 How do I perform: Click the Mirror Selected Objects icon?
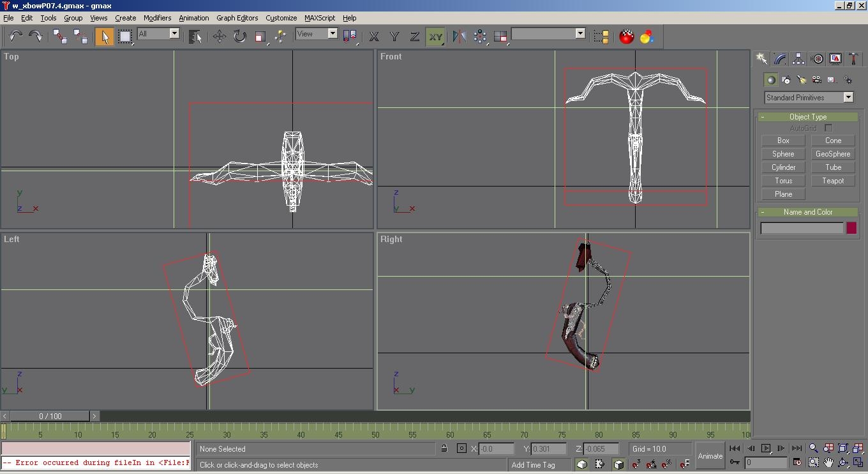pyautogui.click(x=459, y=36)
